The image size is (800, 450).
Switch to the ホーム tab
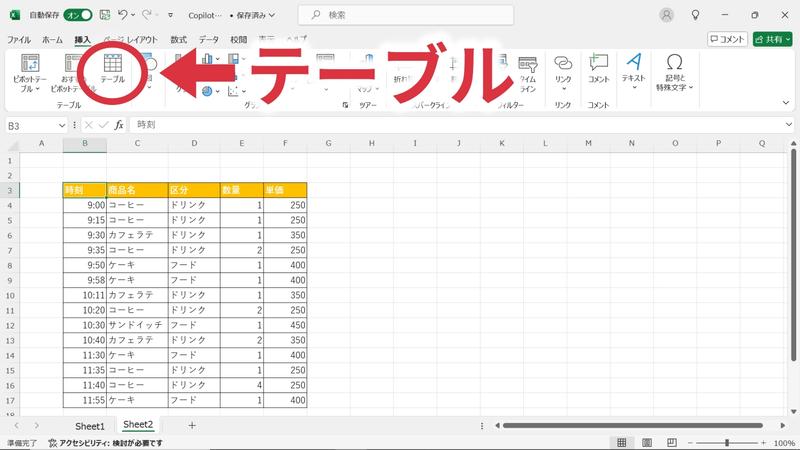(x=52, y=39)
